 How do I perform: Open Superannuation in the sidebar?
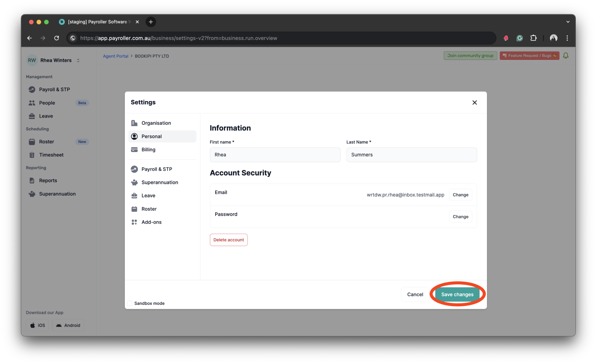coord(58,194)
